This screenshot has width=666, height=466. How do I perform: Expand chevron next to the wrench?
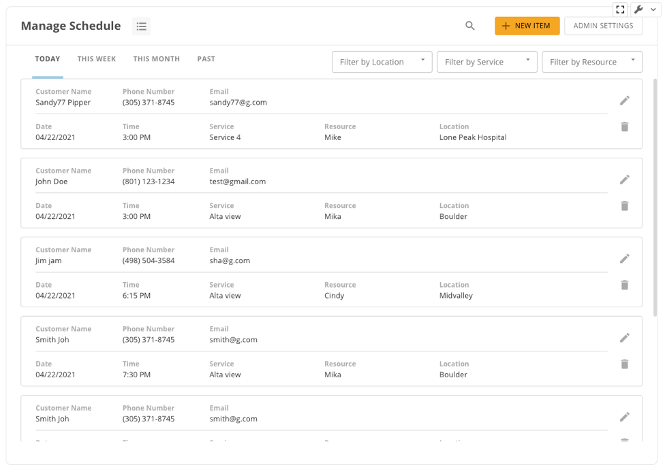[x=653, y=9]
